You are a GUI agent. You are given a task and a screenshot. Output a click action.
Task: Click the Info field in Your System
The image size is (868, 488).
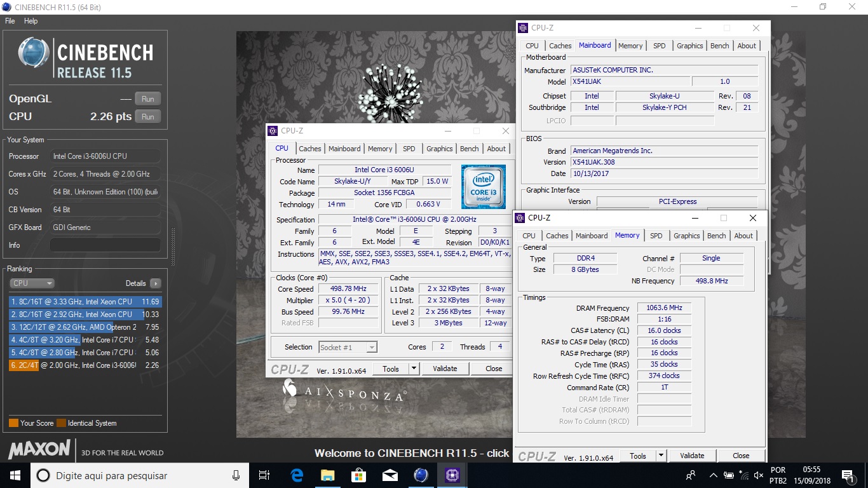(105, 245)
